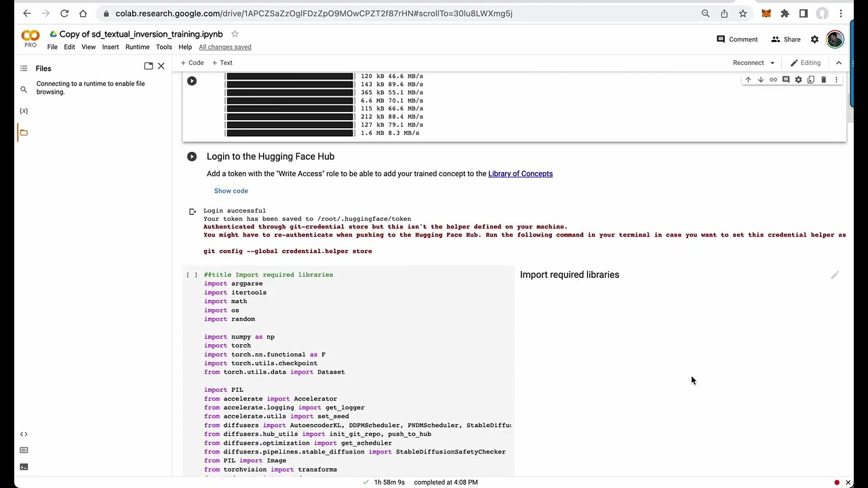
Task: Star the notebook next to its title
Action: [235, 34]
